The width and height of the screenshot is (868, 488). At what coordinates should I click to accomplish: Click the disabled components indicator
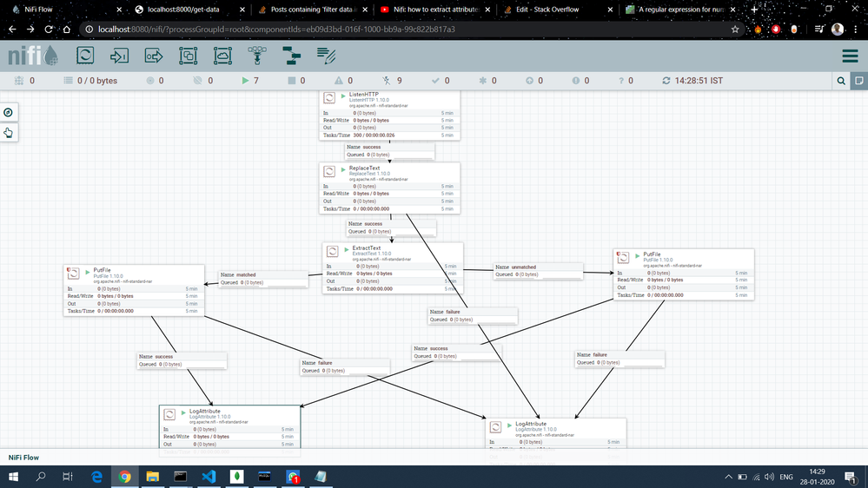tap(386, 81)
